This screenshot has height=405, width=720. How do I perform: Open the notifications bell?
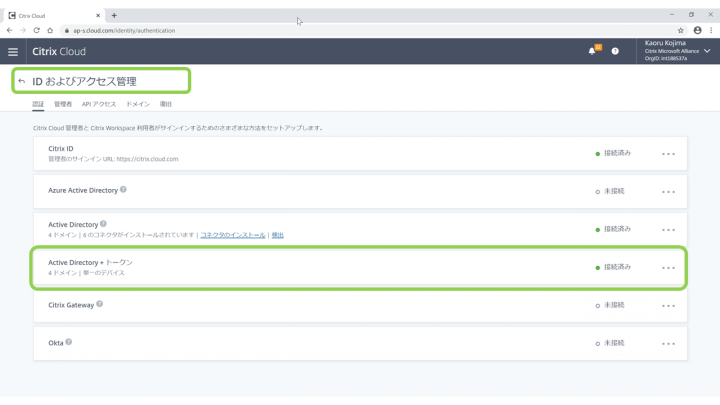pos(592,51)
